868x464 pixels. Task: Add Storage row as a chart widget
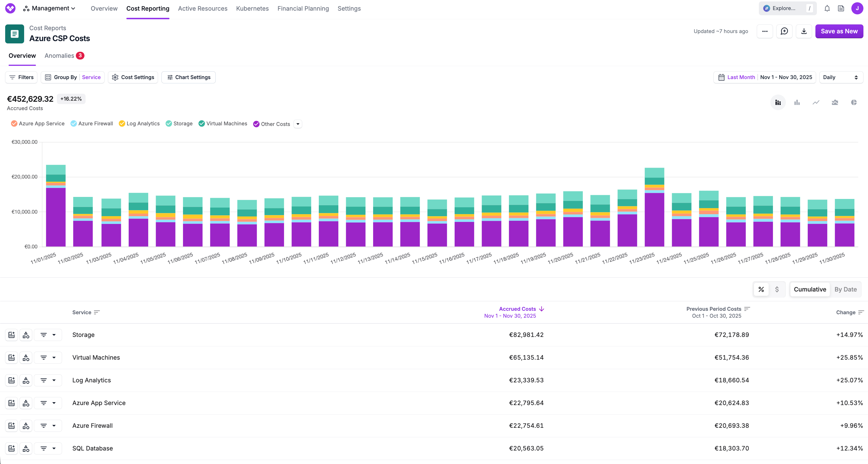[11, 335]
